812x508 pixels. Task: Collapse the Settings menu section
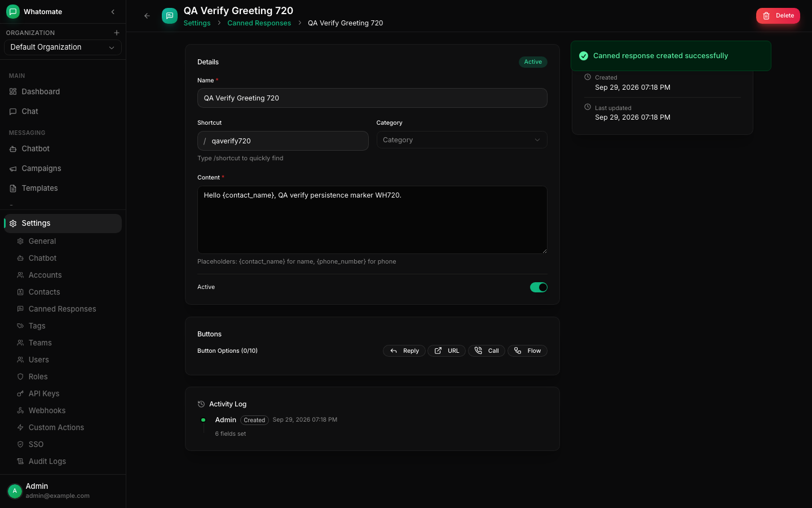(63, 224)
